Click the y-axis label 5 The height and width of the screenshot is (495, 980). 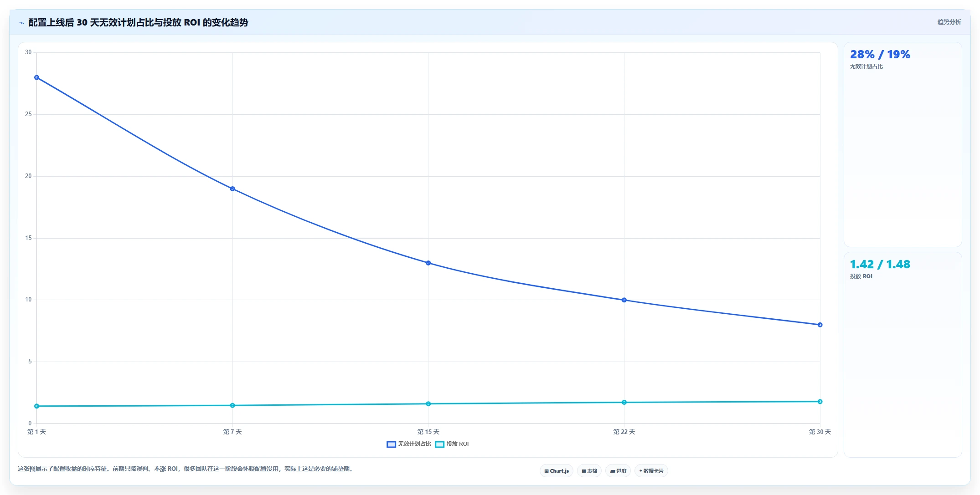30,362
